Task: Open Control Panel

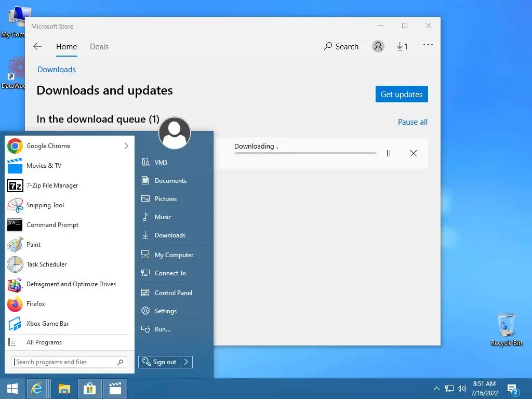Action: coord(173,293)
